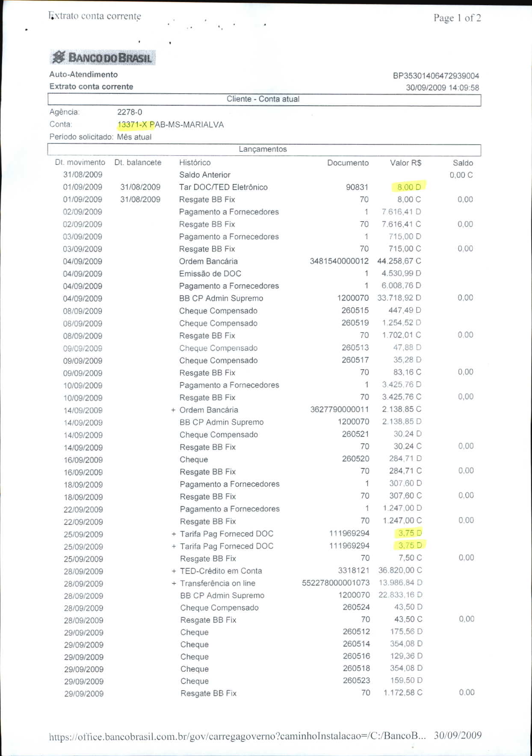Click the value 22.833,16 D

coord(400,596)
